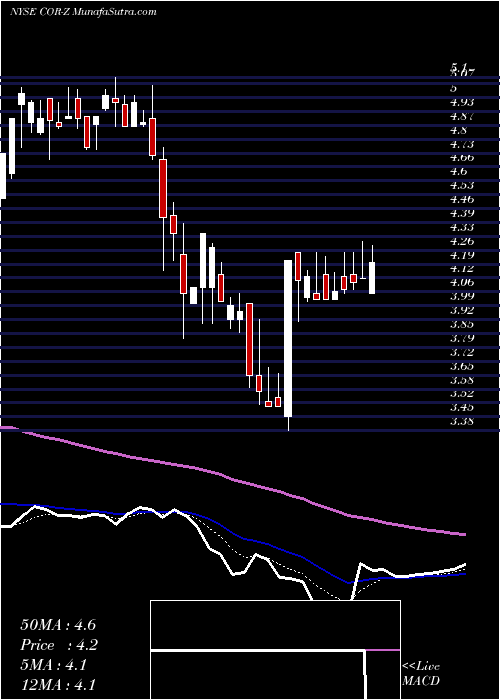
Task: Click the 3.52 axis value
Action: 462,393
